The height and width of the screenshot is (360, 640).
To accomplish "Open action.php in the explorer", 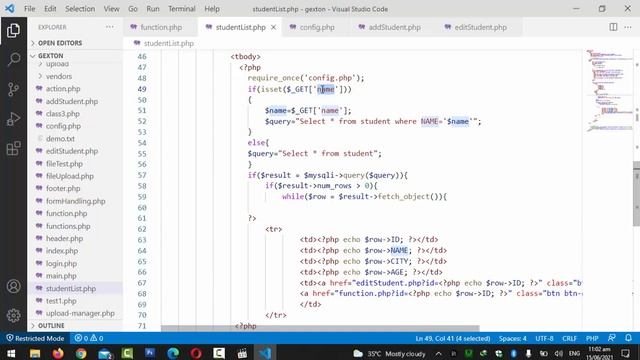I will [x=63, y=89].
